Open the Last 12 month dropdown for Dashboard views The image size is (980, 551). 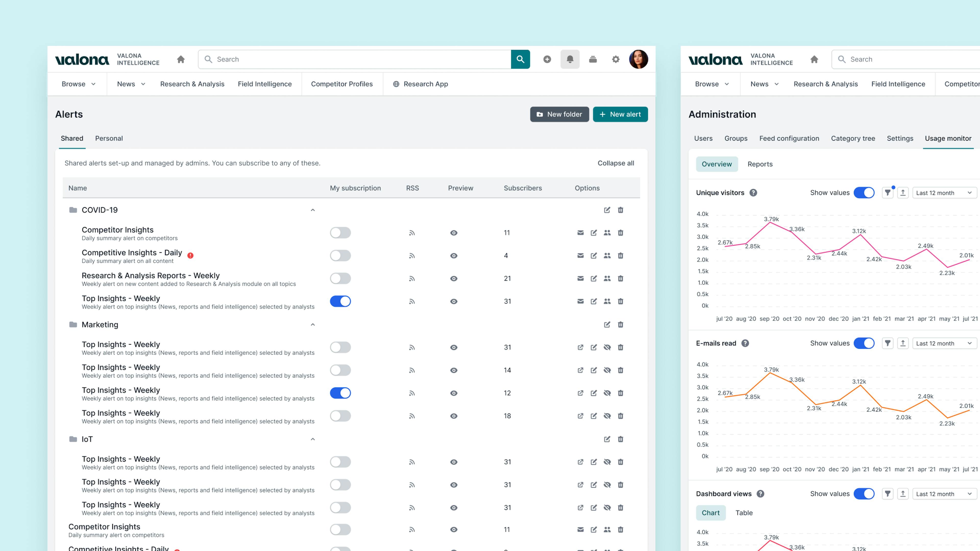pos(945,494)
